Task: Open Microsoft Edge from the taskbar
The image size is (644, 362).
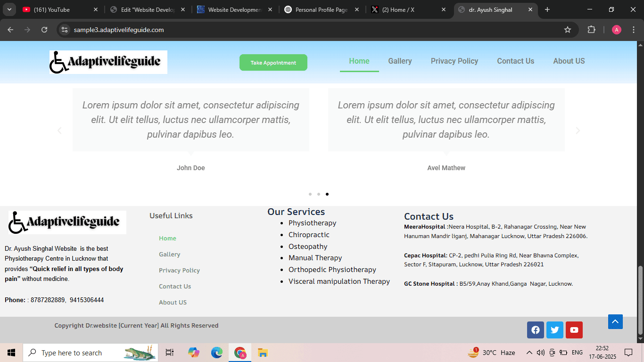Action: [217, 353]
